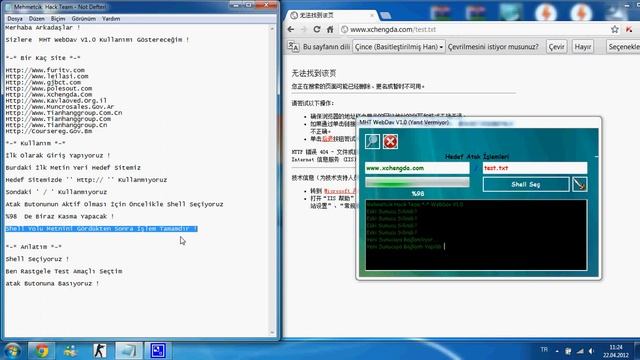Click the Microsoft link on the 404 page
The height and width of the screenshot is (360, 640).
click(340, 191)
